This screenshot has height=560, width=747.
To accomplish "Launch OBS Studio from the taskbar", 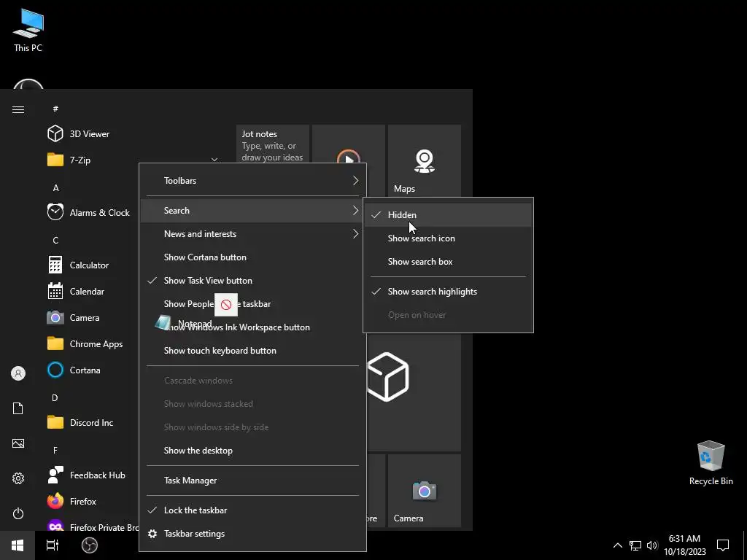I will (x=90, y=545).
